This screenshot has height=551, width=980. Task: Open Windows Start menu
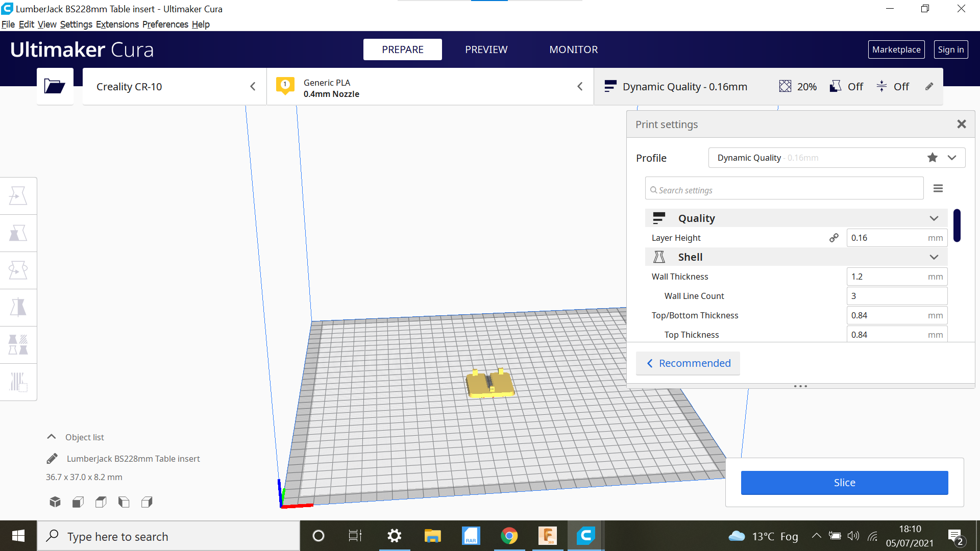[x=18, y=536]
